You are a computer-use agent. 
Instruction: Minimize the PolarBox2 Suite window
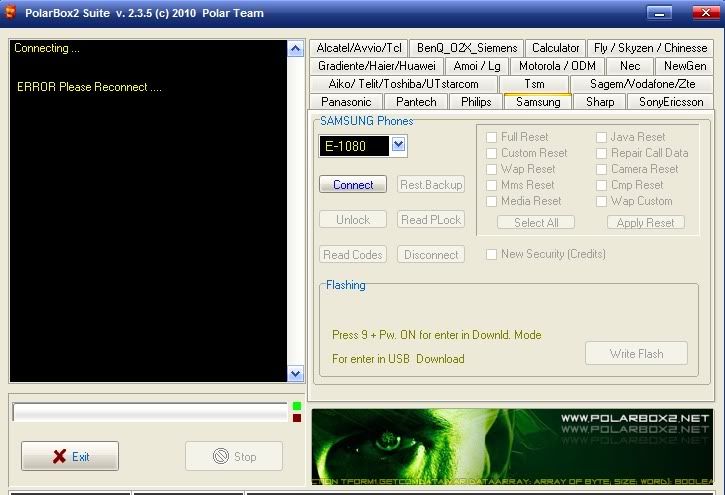(659, 13)
